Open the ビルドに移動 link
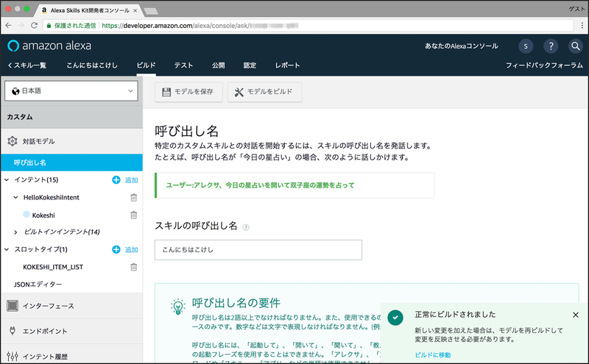 click(x=433, y=354)
